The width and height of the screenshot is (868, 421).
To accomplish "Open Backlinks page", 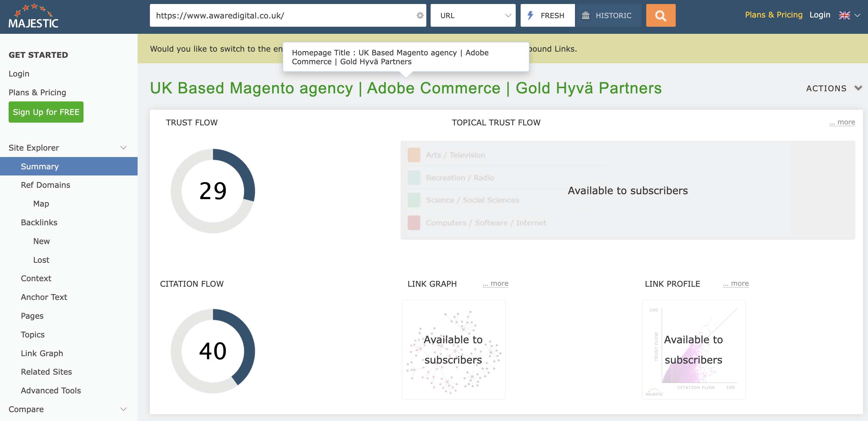I will point(39,222).
